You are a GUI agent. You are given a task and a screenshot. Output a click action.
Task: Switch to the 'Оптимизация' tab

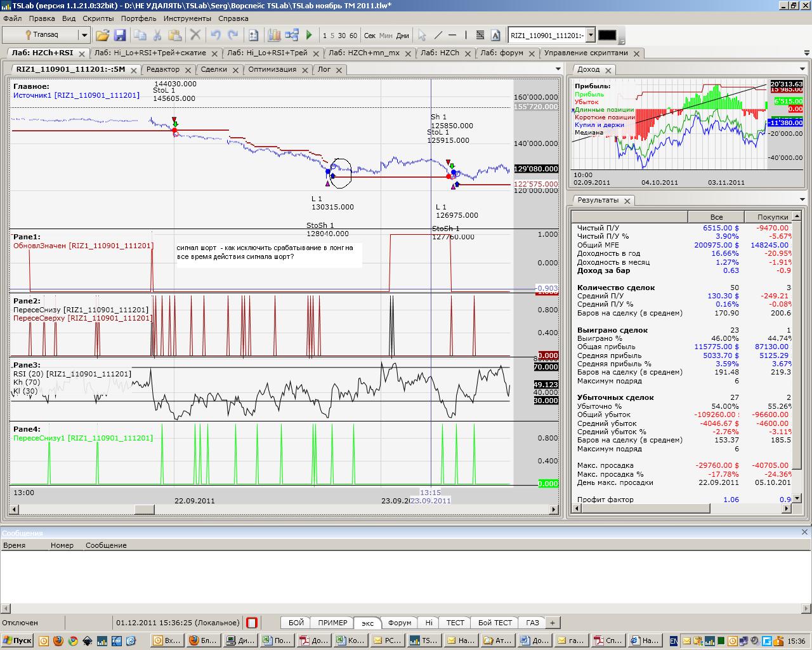pyautogui.click(x=272, y=69)
